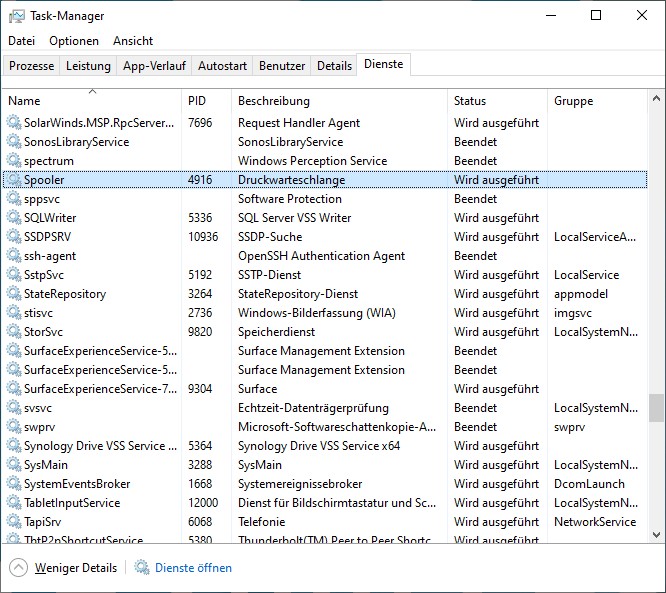Open the Datei menu
Screen dimensions: 666x593
pos(21,41)
